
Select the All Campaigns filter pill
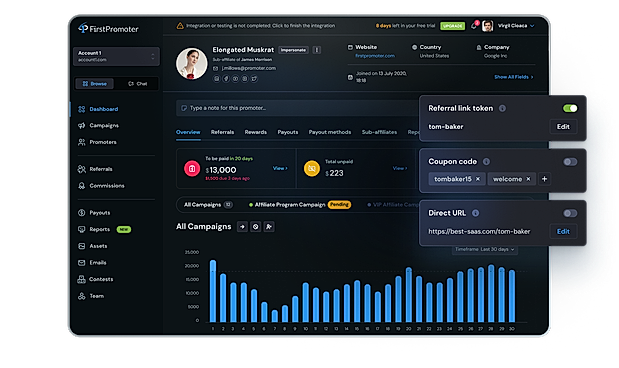coord(208,205)
